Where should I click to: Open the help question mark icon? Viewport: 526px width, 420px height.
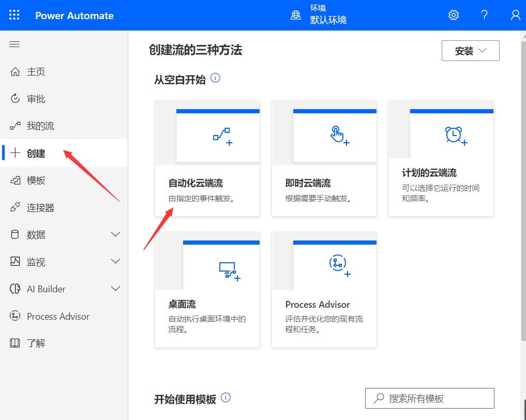tap(484, 15)
